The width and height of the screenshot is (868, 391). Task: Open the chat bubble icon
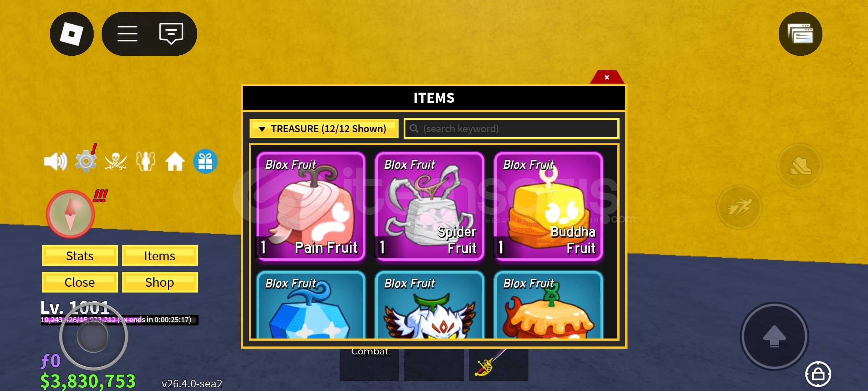[171, 34]
